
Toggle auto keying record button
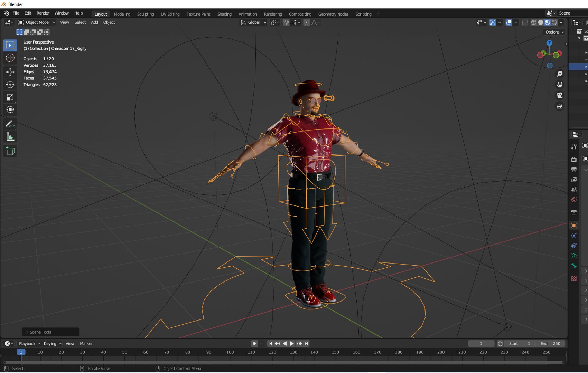tap(254, 344)
